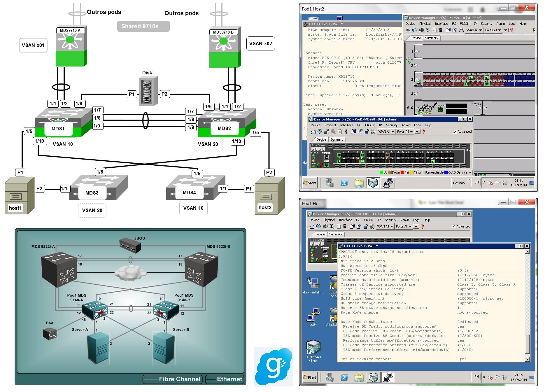545x392 pixels.
Task: Click page document icon in MDS9148-A toolbar
Action: pyautogui.click(x=339, y=226)
